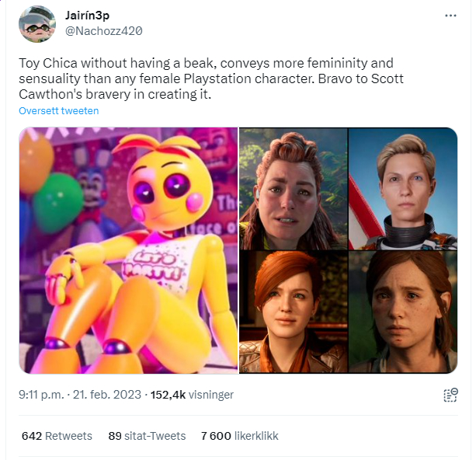The height and width of the screenshot is (460, 476).
Task: Click the 152,4k visninger count
Action: (192, 395)
